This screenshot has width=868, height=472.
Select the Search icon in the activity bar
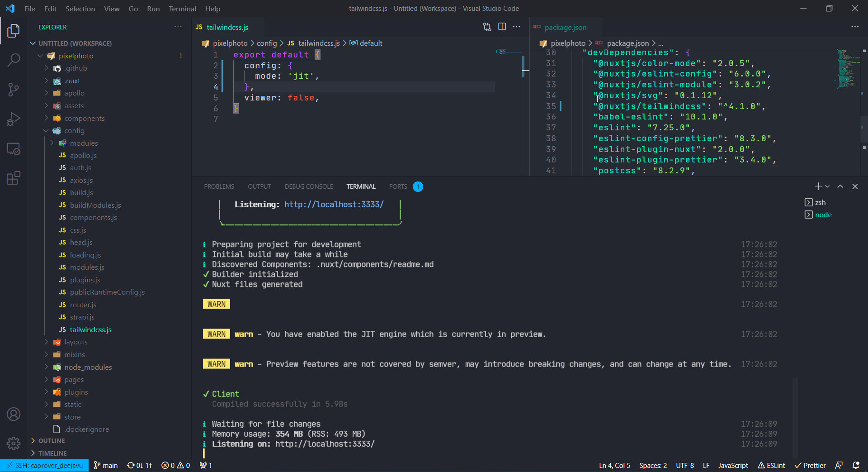click(x=14, y=59)
